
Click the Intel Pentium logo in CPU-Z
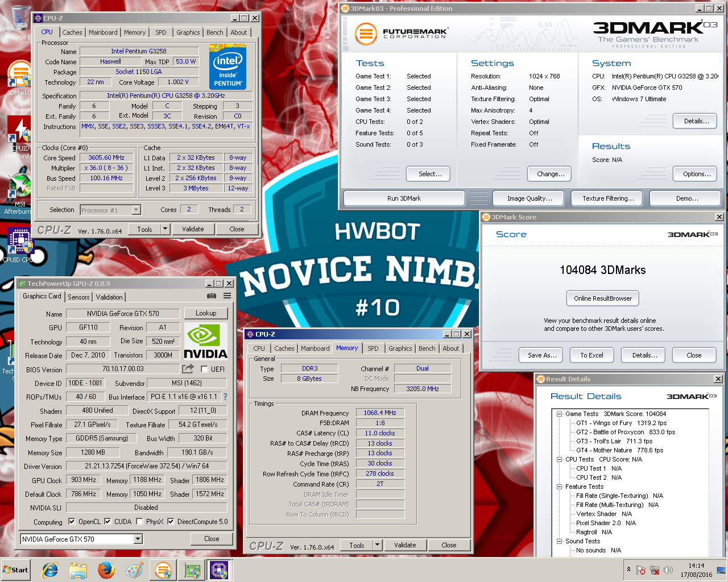(x=229, y=67)
